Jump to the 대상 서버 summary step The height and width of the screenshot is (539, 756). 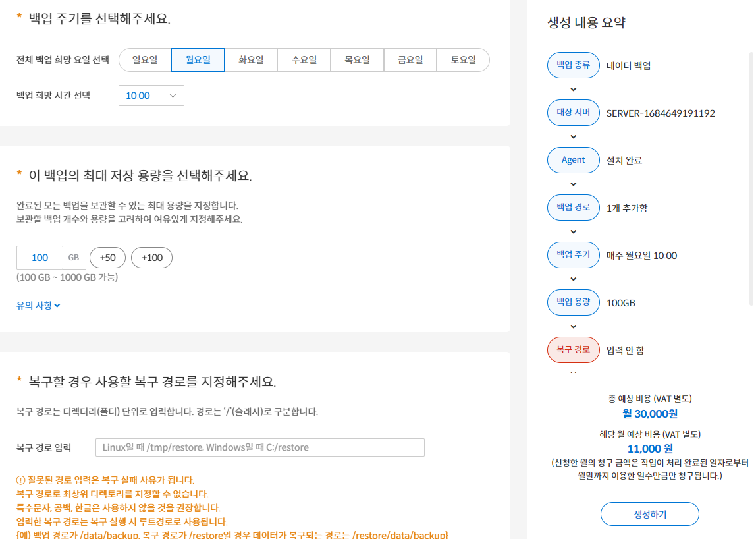pyautogui.click(x=574, y=113)
